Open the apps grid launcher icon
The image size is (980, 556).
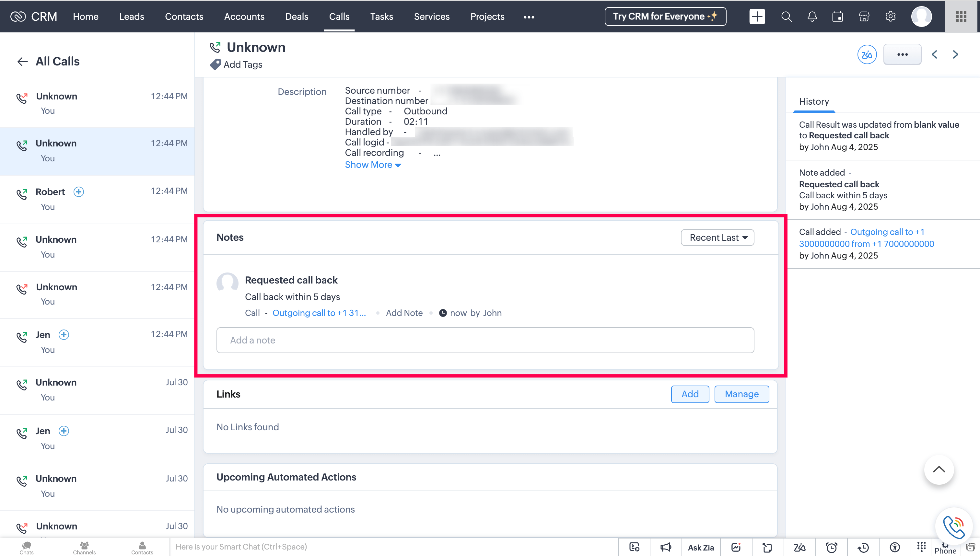pos(961,17)
